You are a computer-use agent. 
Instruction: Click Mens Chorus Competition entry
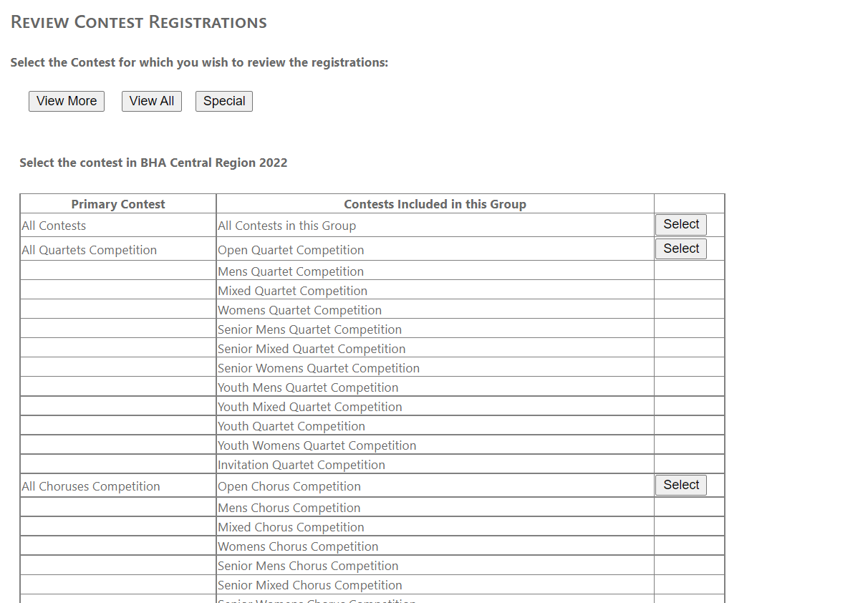(289, 508)
